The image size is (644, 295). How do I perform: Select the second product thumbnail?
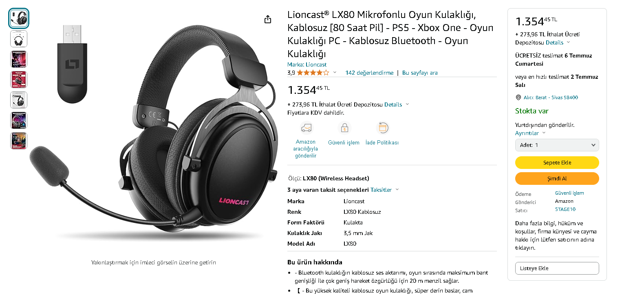[x=19, y=39]
